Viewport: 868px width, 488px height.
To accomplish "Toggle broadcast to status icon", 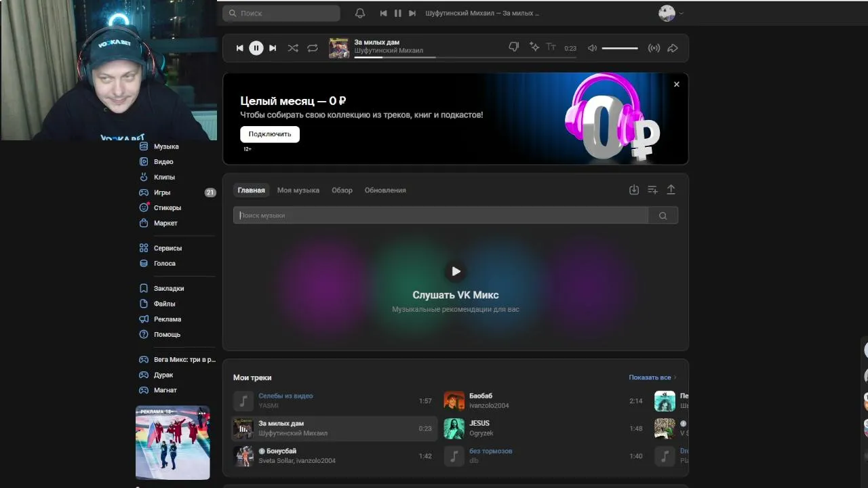I will point(654,48).
